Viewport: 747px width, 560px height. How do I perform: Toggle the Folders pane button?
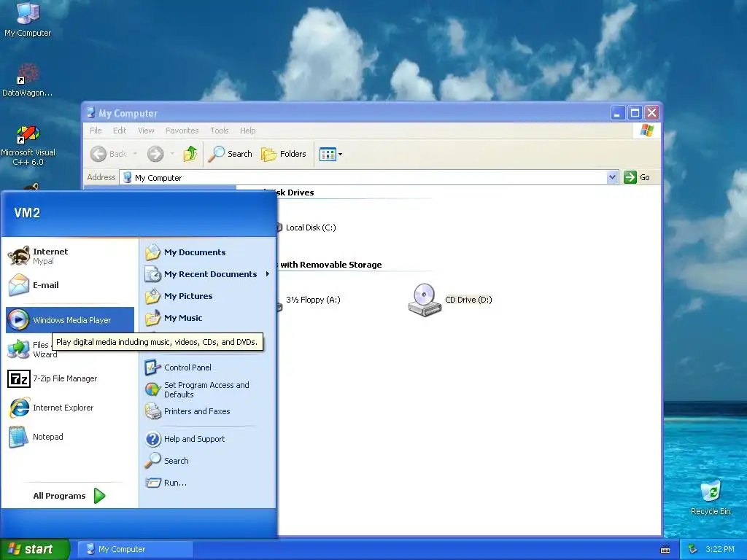coord(284,154)
